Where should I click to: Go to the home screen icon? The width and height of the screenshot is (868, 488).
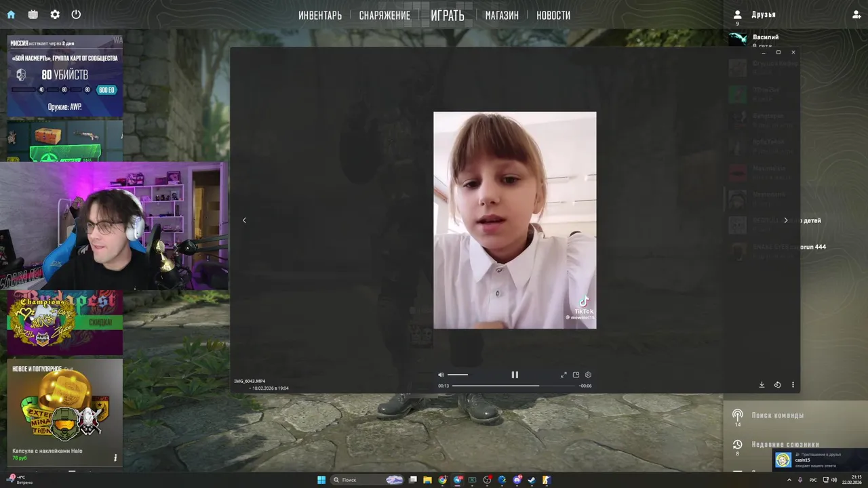tap(11, 14)
